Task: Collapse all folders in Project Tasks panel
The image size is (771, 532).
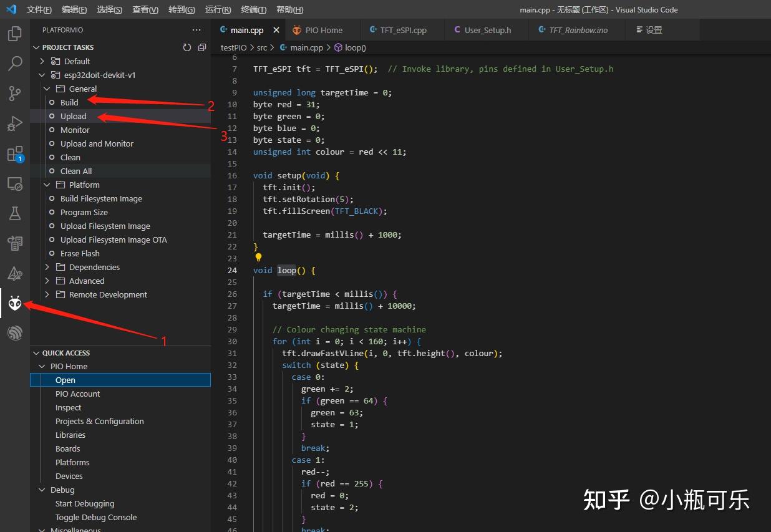Action: click(201, 47)
